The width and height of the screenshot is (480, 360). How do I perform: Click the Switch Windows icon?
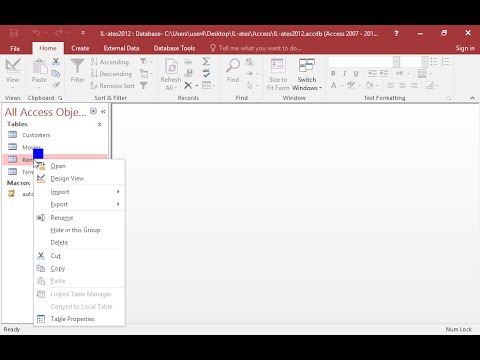pos(307,66)
